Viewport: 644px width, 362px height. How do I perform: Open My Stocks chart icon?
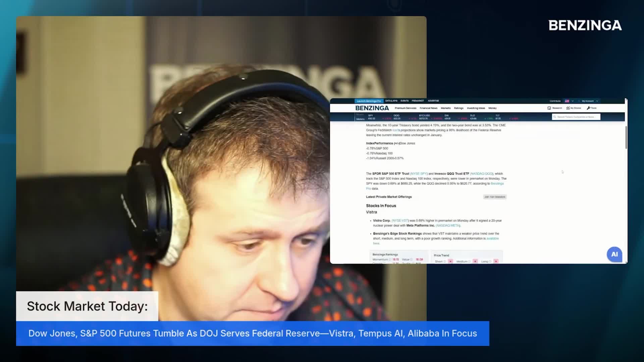coord(568,108)
